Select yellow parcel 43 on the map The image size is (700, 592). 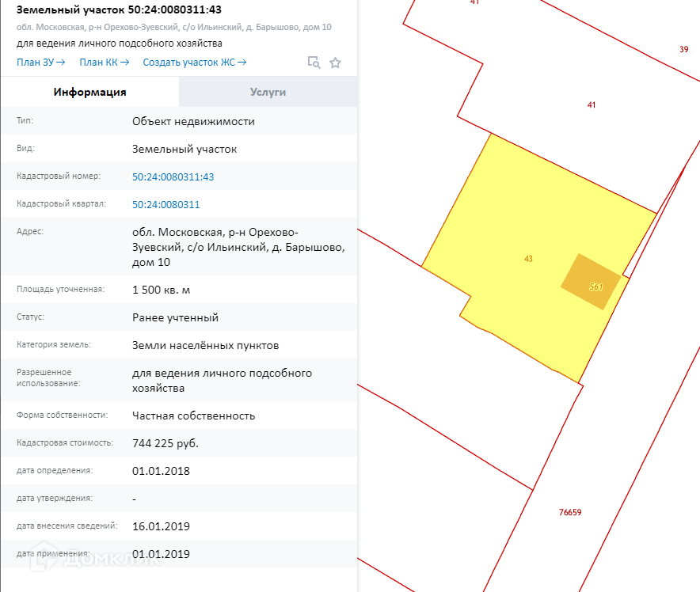pyautogui.click(x=528, y=259)
